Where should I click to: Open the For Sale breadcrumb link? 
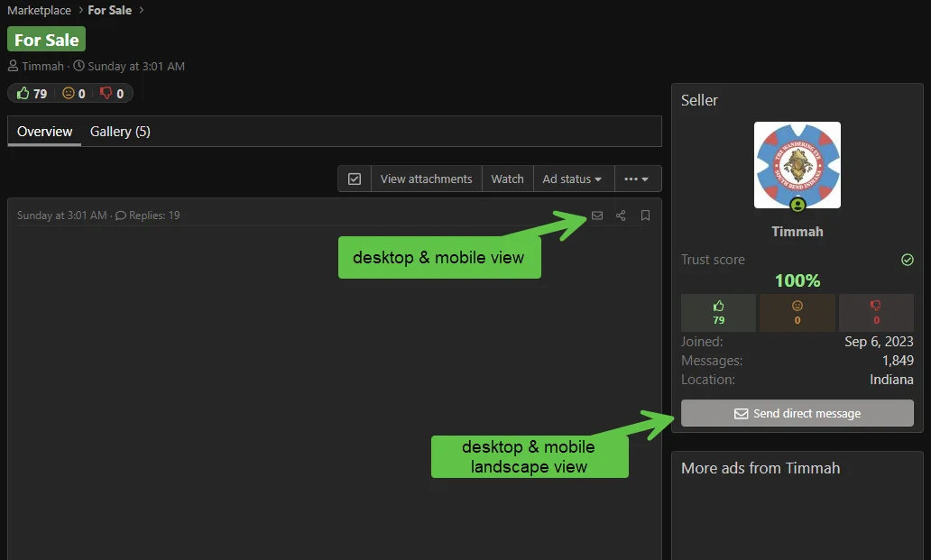(110, 10)
